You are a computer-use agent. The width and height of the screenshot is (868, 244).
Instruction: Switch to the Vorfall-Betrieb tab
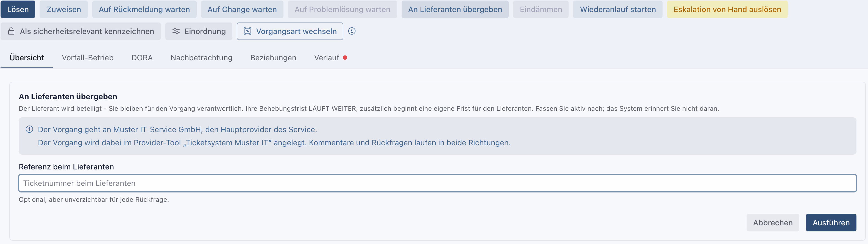coord(88,58)
